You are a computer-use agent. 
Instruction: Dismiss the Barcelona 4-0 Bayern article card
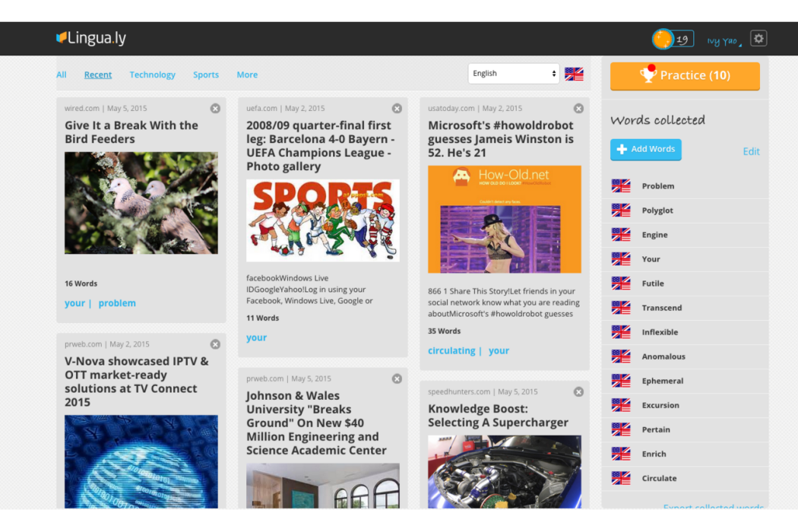(x=397, y=109)
